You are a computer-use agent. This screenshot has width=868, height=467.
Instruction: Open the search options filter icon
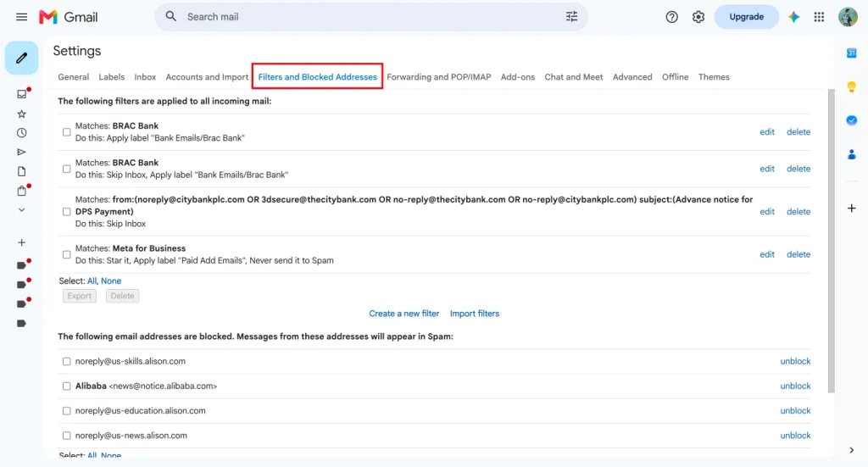pos(572,17)
